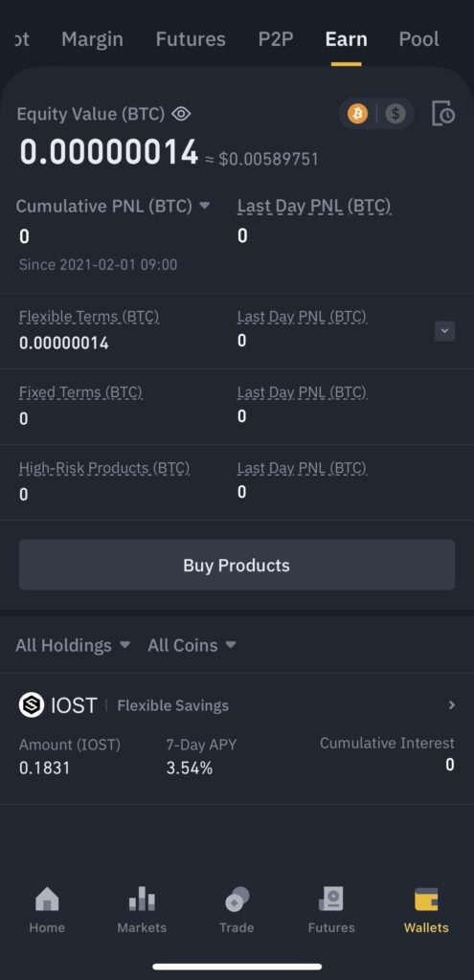Open Markets from the bottom bar
This screenshot has height=980, width=474.
click(x=142, y=910)
